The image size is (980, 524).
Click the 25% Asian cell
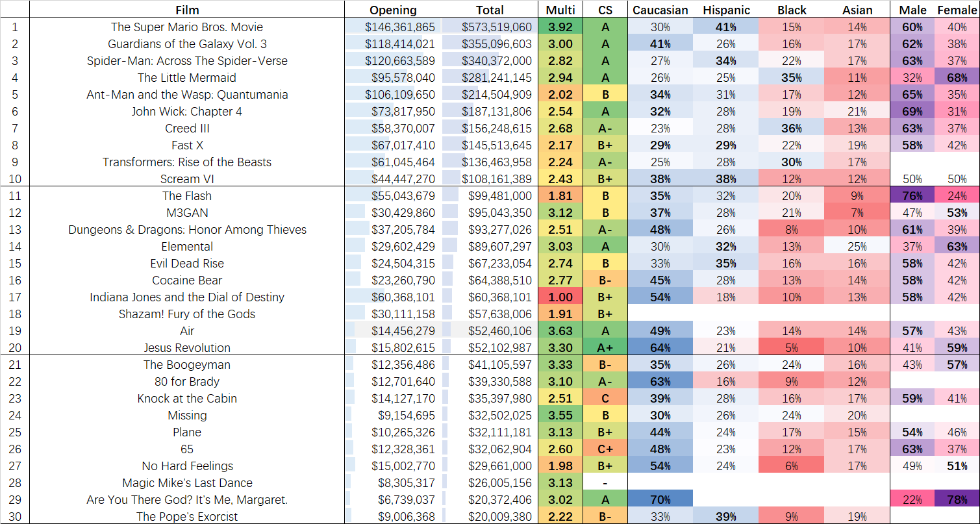pos(857,247)
